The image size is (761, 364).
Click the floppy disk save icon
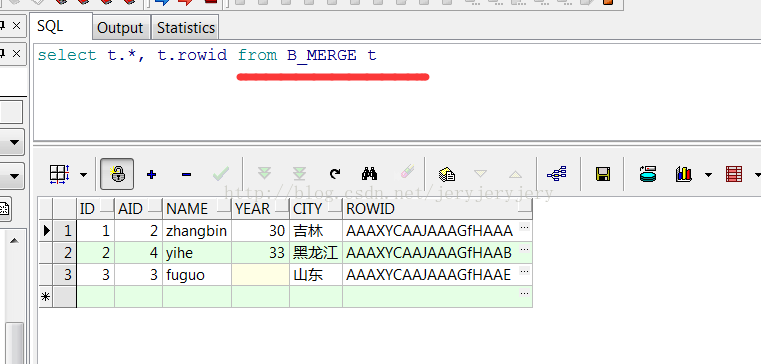602,174
